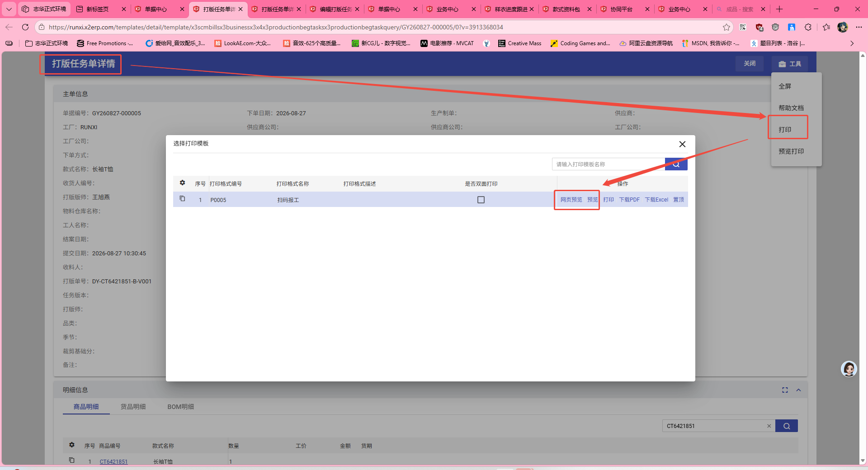Switch to 款式资料包 browser tab
This screenshot has height=470, width=868.
567,9
